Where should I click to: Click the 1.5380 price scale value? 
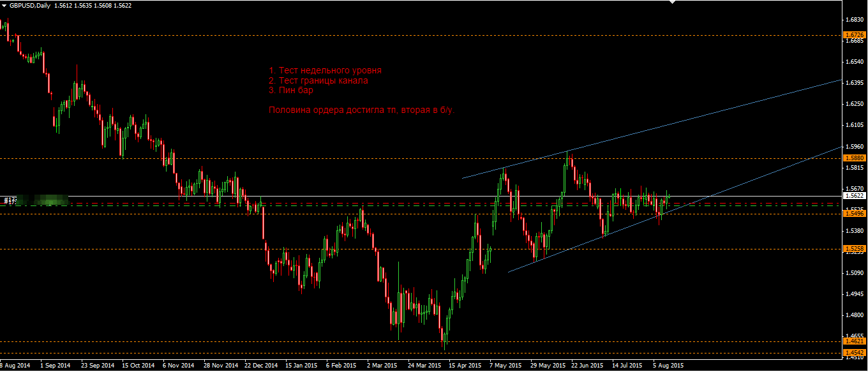pyautogui.click(x=855, y=231)
